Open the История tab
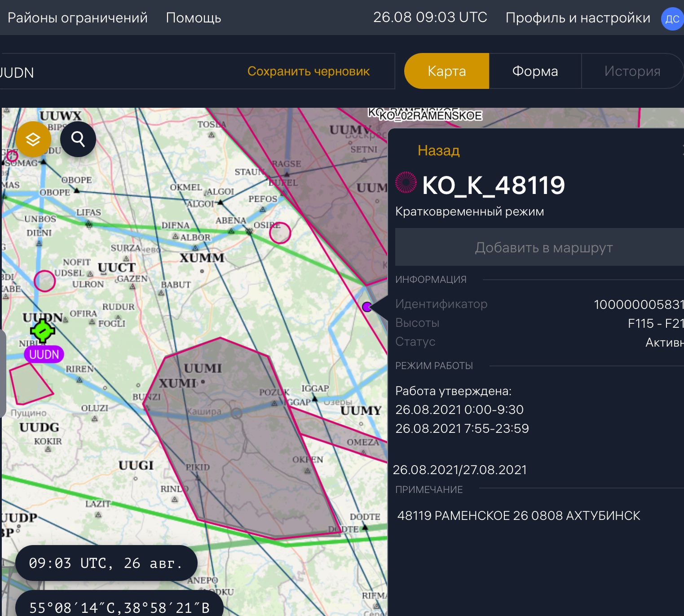 click(x=632, y=71)
